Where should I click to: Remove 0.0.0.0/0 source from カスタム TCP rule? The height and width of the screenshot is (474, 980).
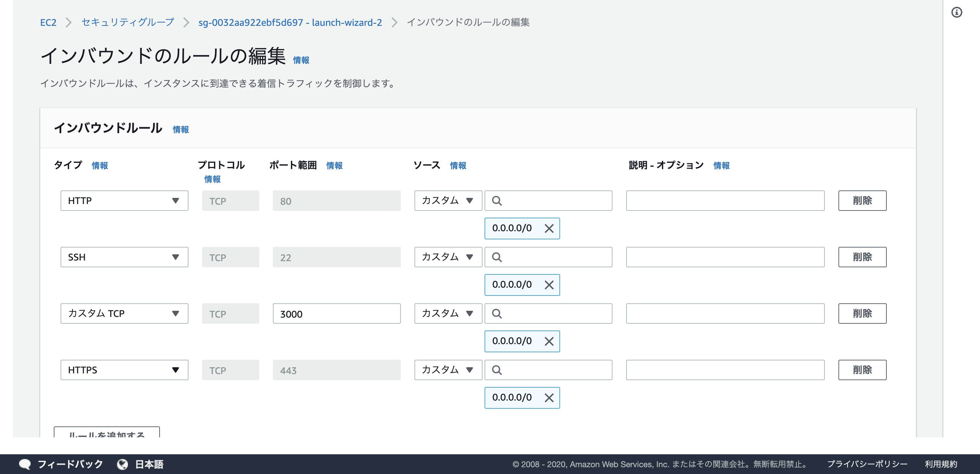[549, 341]
